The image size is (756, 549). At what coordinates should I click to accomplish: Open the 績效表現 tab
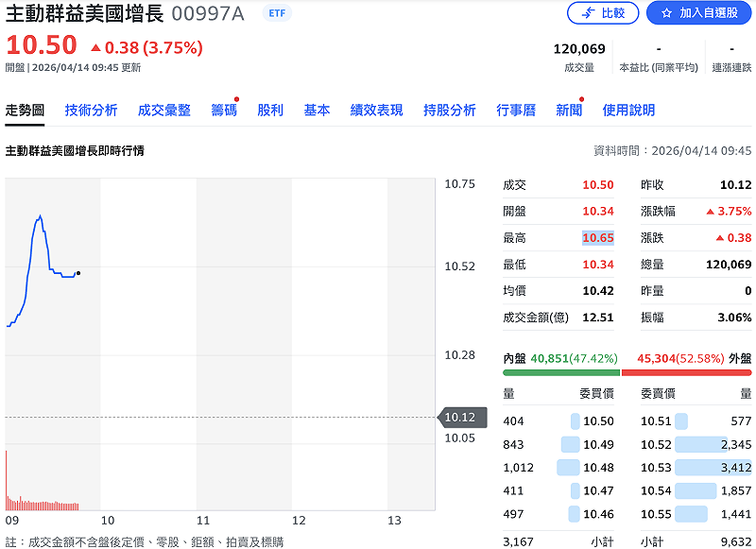pos(378,110)
